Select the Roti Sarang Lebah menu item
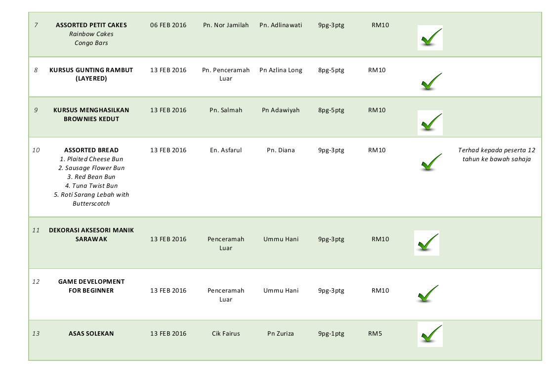The height and width of the screenshot is (392, 555). point(91,199)
